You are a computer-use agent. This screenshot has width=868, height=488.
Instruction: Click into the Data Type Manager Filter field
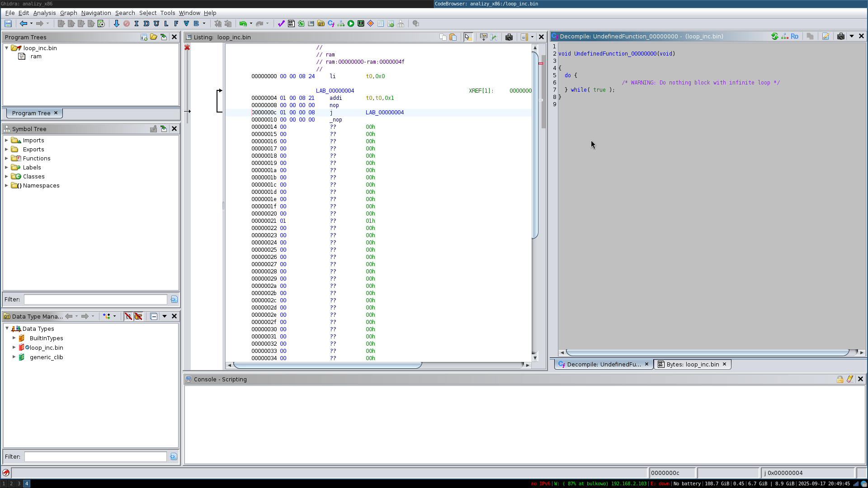tap(95, 456)
